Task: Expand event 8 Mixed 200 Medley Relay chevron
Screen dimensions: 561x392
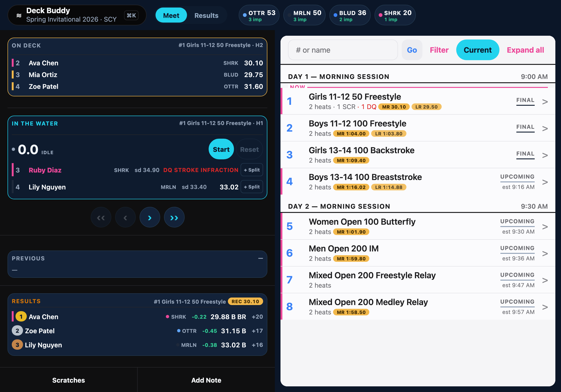Action: click(545, 307)
